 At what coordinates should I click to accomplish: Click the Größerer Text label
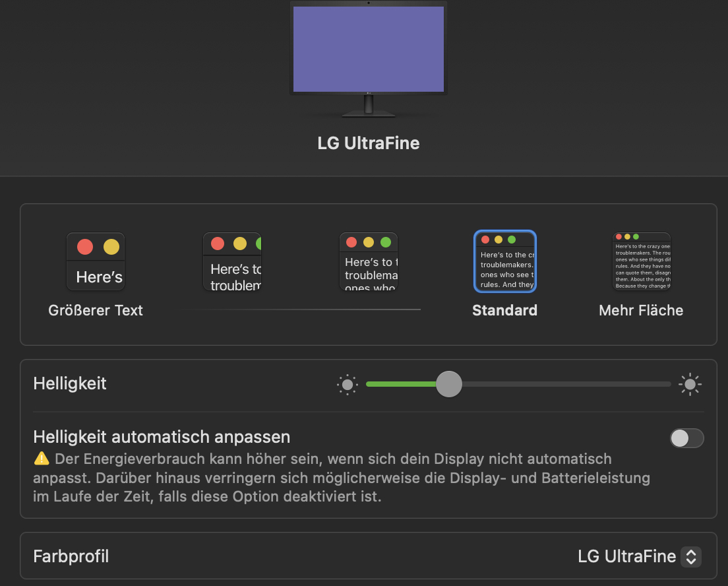coord(96,310)
